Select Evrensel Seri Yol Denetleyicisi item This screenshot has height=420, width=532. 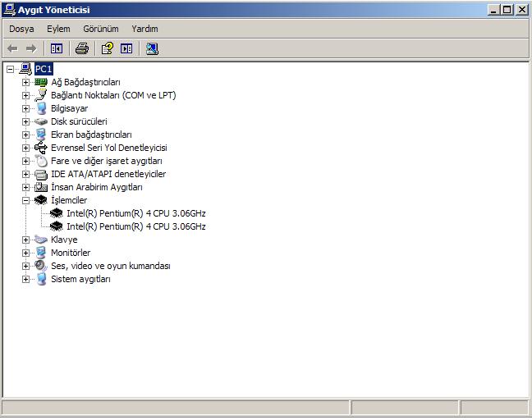tap(108, 148)
